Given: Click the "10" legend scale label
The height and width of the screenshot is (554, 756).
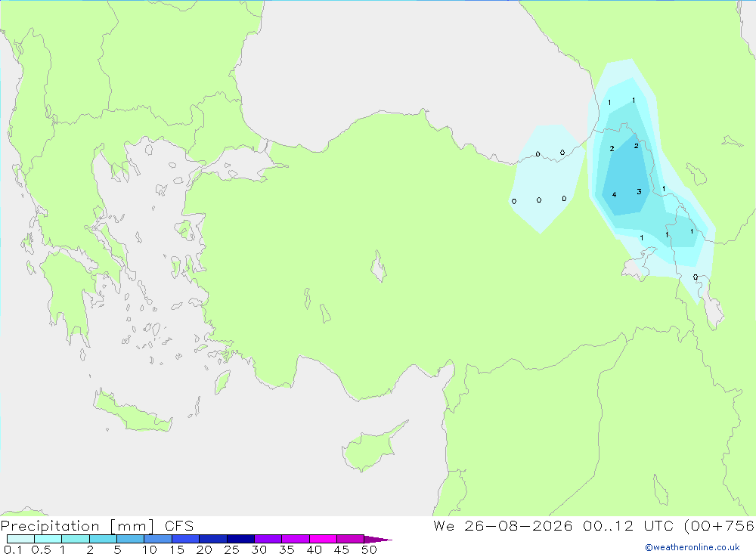Looking at the screenshot, I should 150,549.
